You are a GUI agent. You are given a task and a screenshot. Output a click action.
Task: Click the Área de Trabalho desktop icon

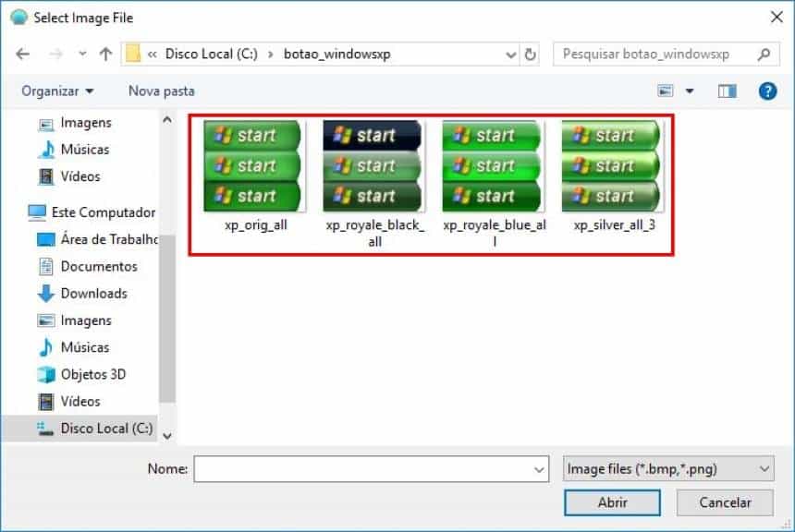pos(46,239)
